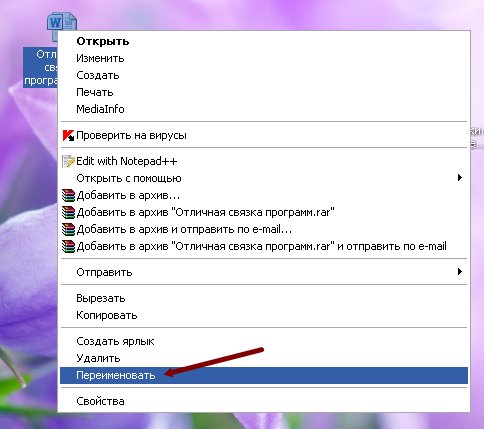Click the Kaspersky icon beside Проверить на вирусы

click(68, 136)
